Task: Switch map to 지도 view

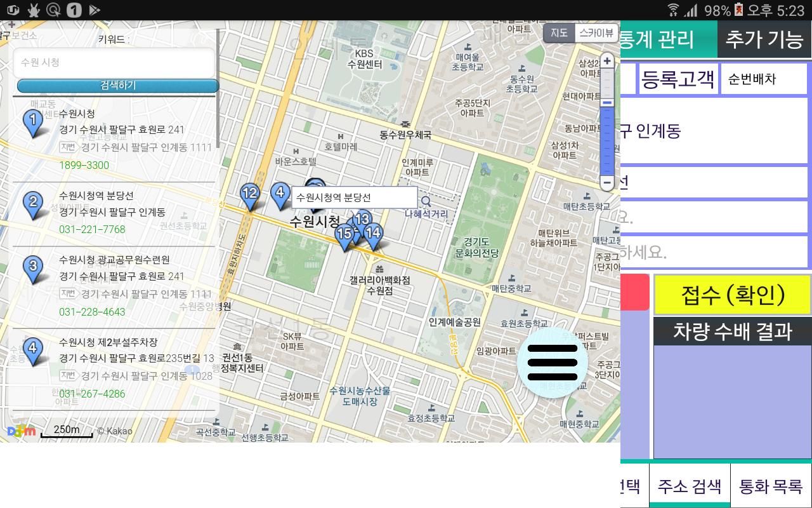Action: 559,33
